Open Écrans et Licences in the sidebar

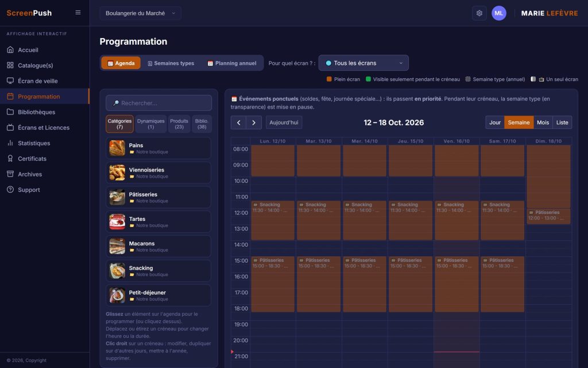coord(45,127)
